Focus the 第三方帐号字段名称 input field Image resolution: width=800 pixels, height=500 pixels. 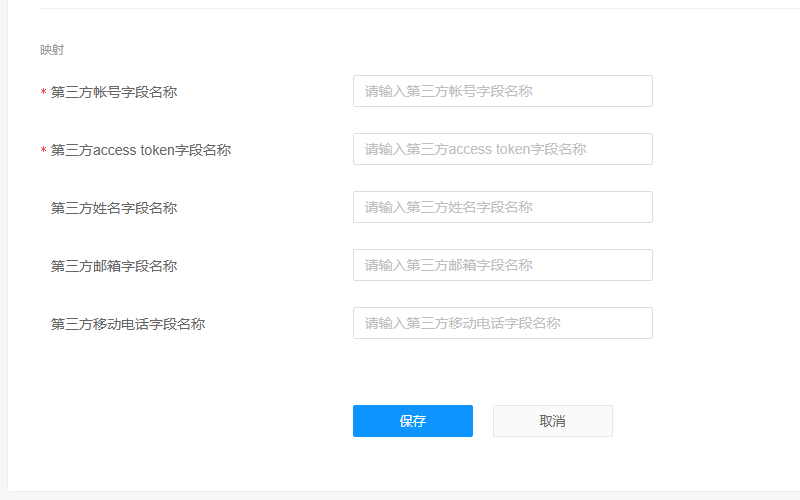(503, 91)
